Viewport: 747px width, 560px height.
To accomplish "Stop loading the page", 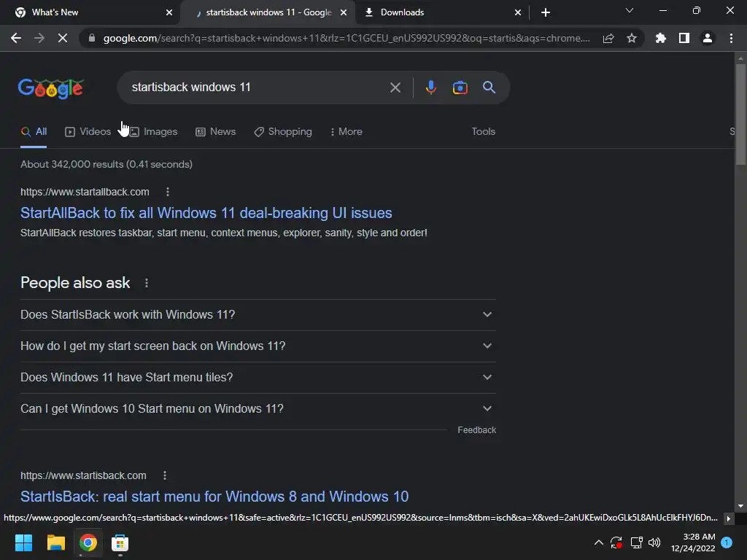I will click(63, 38).
